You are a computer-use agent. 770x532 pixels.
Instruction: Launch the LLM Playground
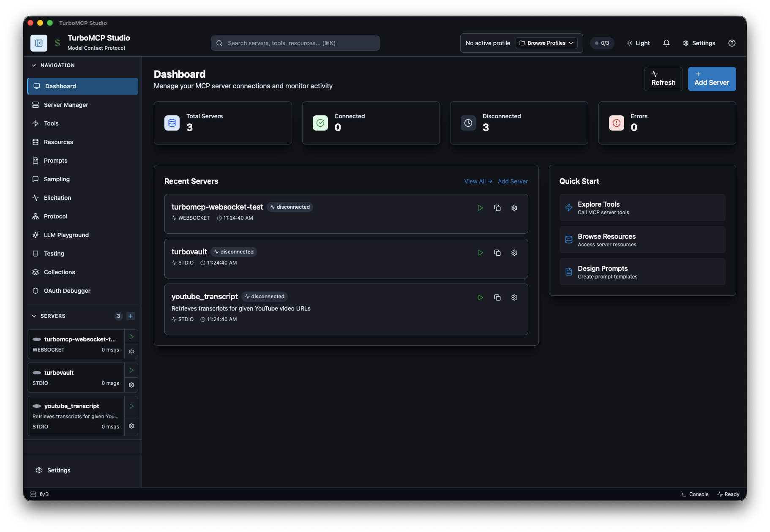82,235
